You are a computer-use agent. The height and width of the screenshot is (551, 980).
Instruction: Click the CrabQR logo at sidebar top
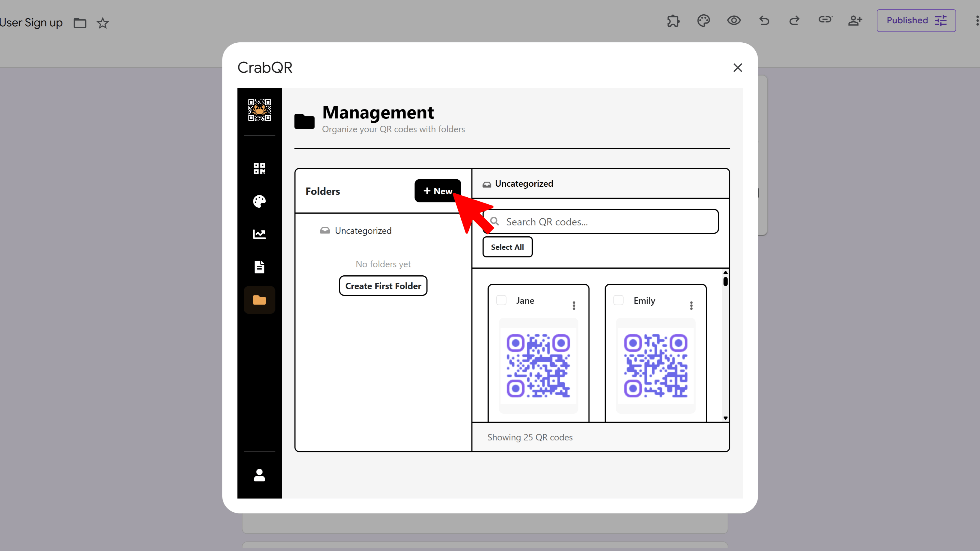pyautogui.click(x=259, y=110)
